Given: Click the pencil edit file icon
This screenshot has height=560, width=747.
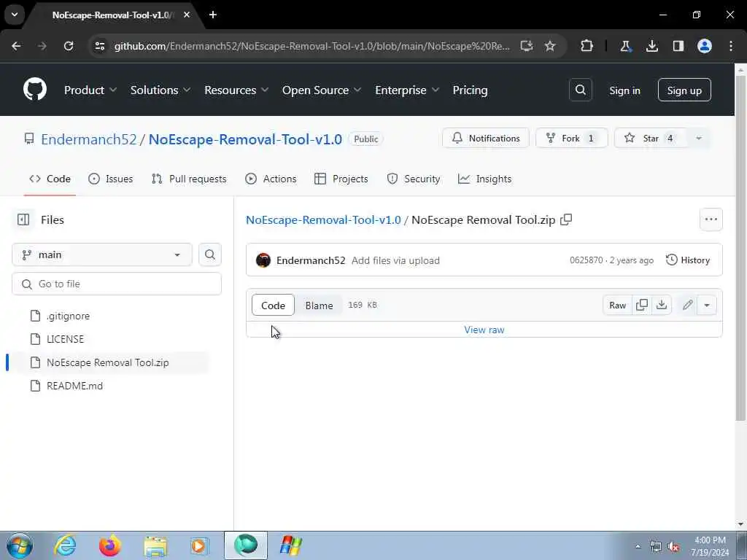Looking at the screenshot, I should [687, 305].
